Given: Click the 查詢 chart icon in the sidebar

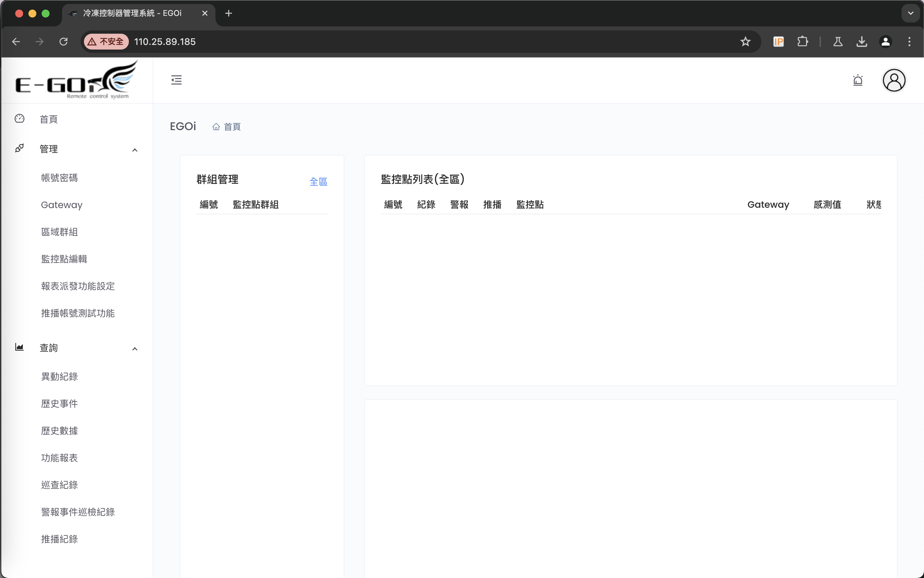Looking at the screenshot, I should (19, 347).
